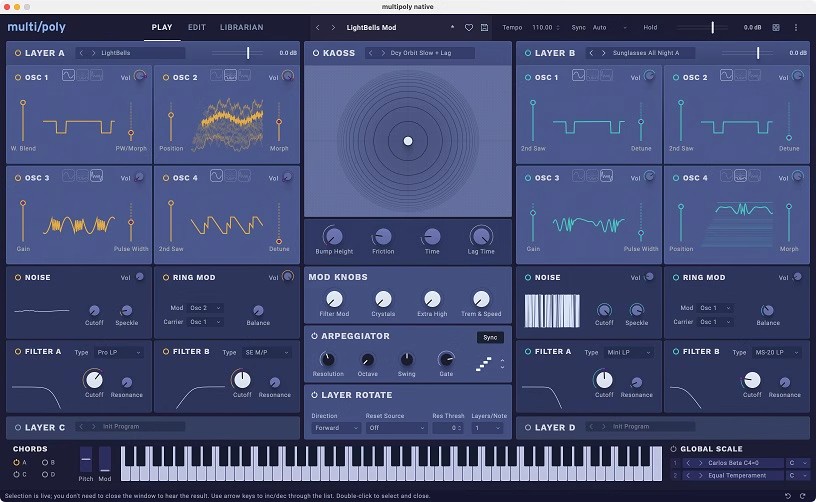Click the save icon next to LightBells Mod

click(x=484, y=27)
